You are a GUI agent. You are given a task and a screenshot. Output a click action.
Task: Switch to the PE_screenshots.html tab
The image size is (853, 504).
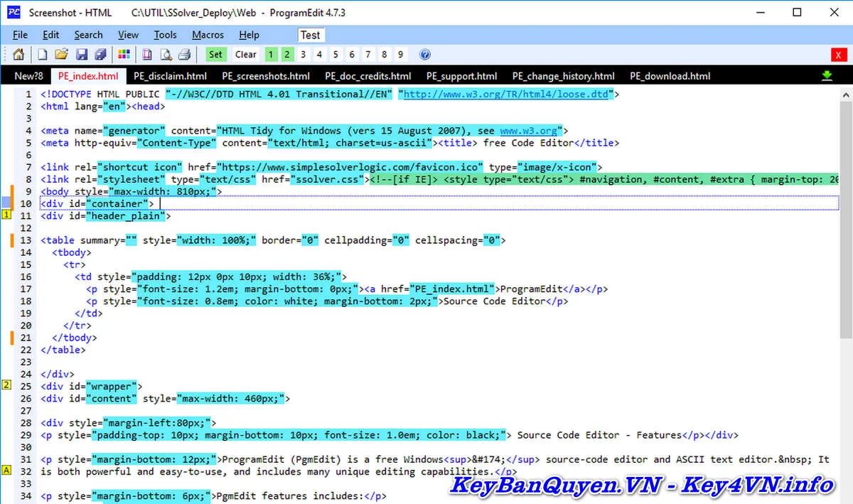(x=266, y=76)
